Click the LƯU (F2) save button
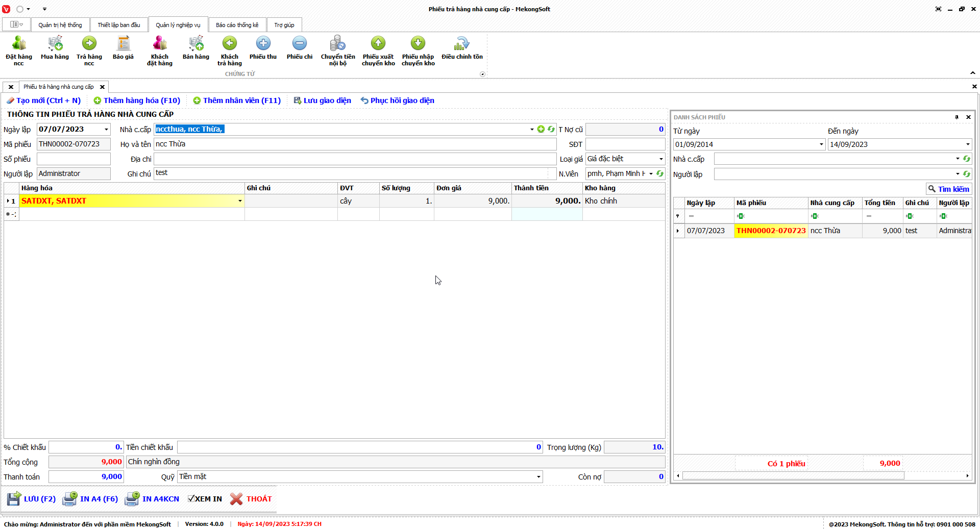This screenshot has height=529, width=980. click(x=32, y=499)
